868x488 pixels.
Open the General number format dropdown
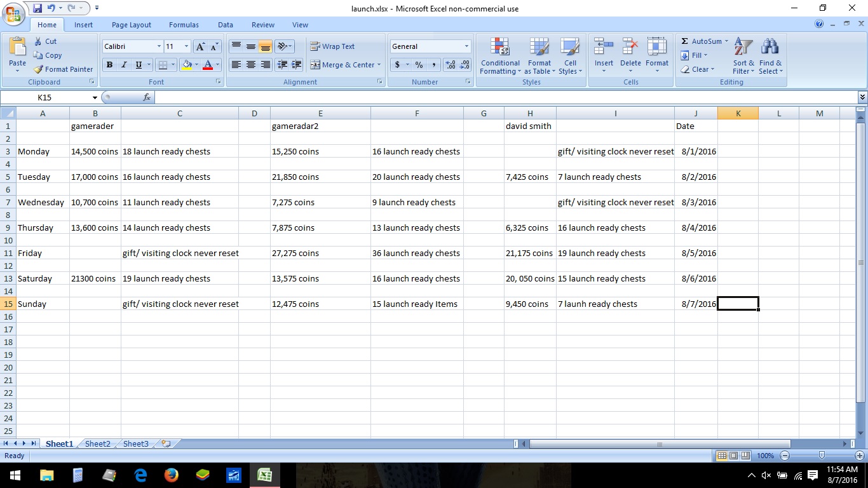pyautogui.click(x=466, y=46)
